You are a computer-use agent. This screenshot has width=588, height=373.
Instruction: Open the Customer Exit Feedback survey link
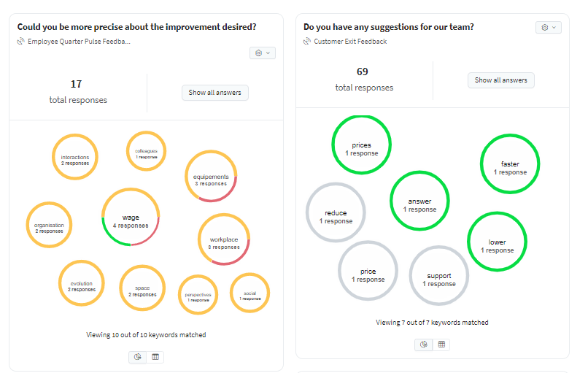tap(350, 42)
